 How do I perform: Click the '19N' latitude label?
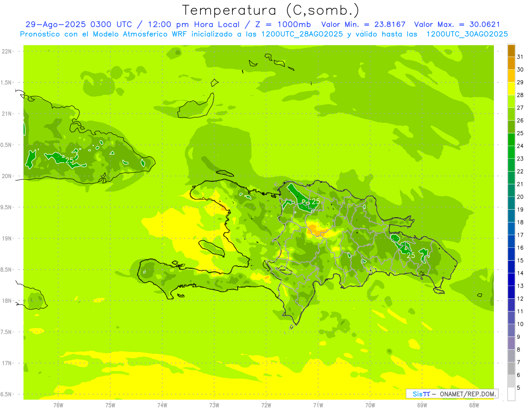pyautogui.click(x=6, y=239)
